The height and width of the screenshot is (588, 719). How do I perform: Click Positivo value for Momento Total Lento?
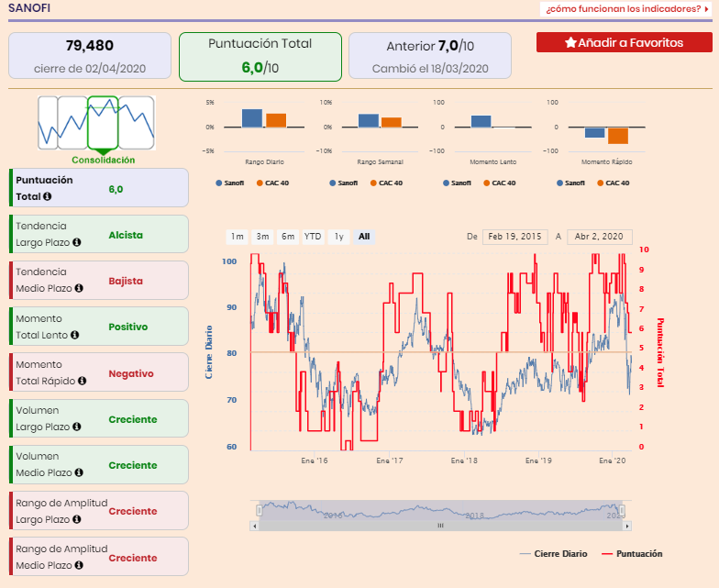(x=128, y=327)
